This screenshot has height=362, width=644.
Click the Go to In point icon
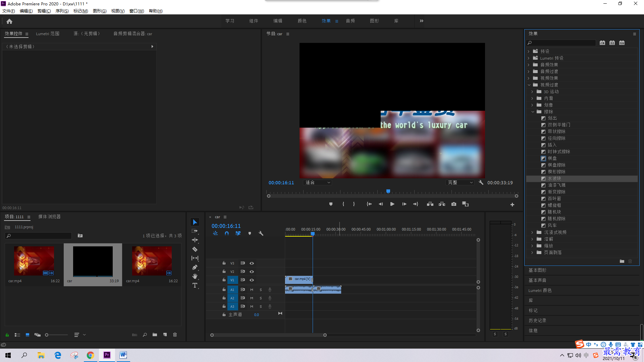(369, 204)
